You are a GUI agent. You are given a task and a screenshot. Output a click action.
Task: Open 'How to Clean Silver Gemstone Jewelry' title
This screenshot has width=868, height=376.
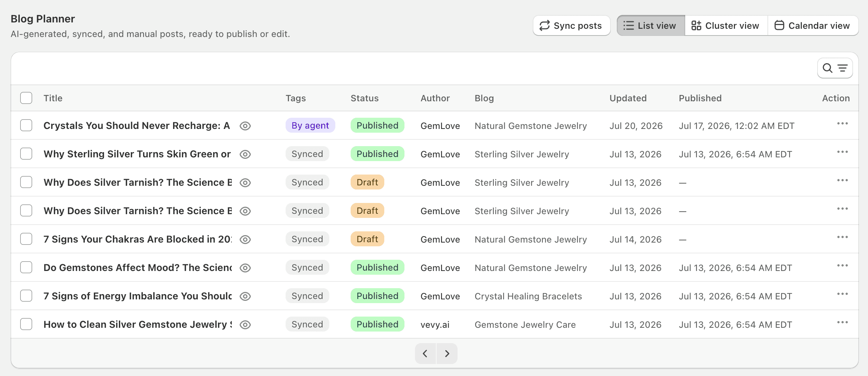click(138, 324)
